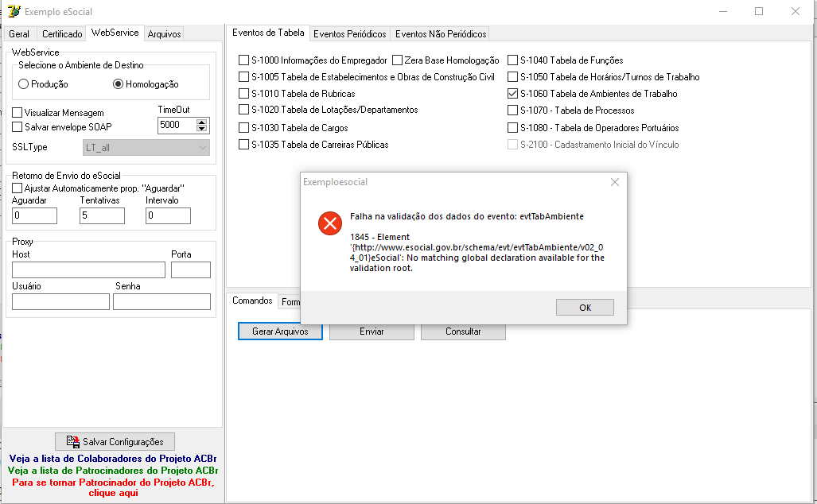817x504 pixels.
Task: Click the Salvar Configurações button
Action: (115, 441)
